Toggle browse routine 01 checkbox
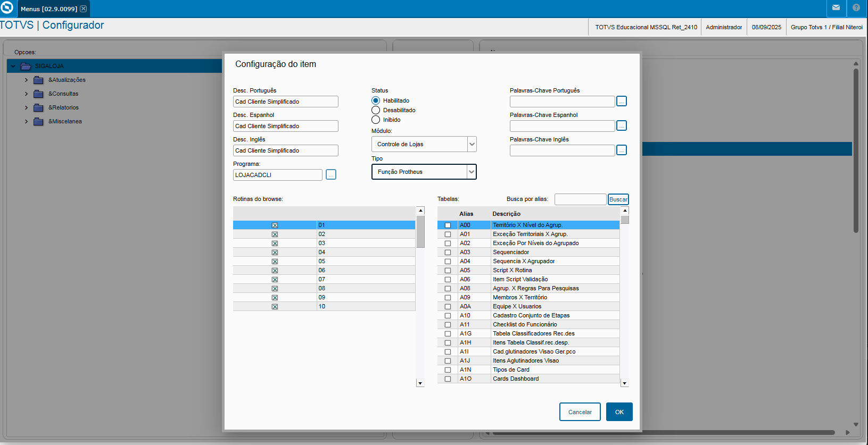The image size is (868, 445). 275,225
